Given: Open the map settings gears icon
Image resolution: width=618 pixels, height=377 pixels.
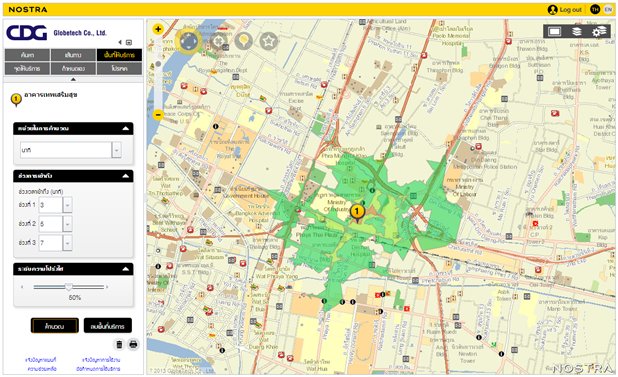Looking at the screenshot, I should pos(599,32).
